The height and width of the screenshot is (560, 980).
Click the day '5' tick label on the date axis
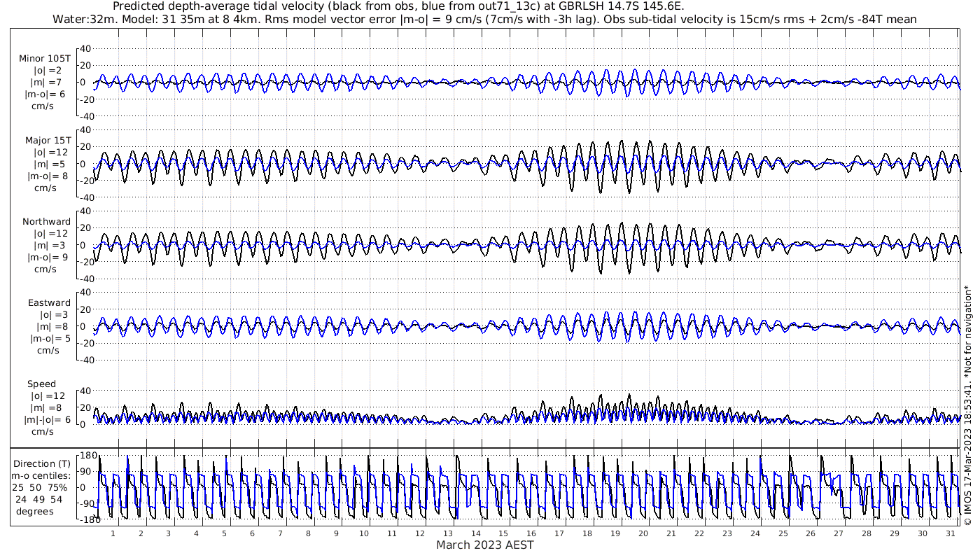[x=224, y=533]
